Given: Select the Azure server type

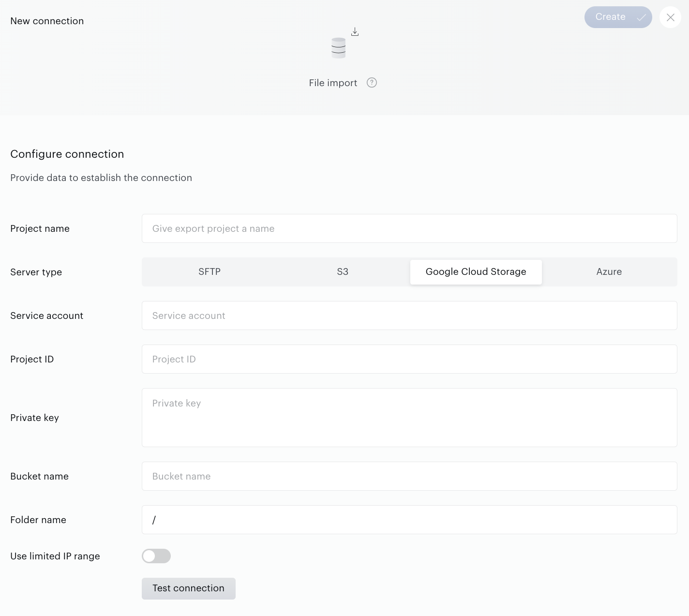Looking at the screenshot, I should (609, 272).
